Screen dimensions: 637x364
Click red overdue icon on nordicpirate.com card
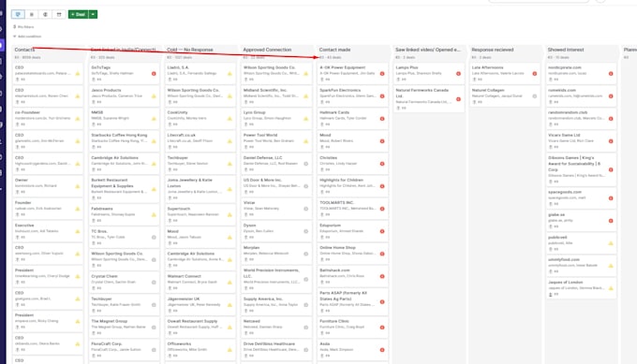point(611,73)
